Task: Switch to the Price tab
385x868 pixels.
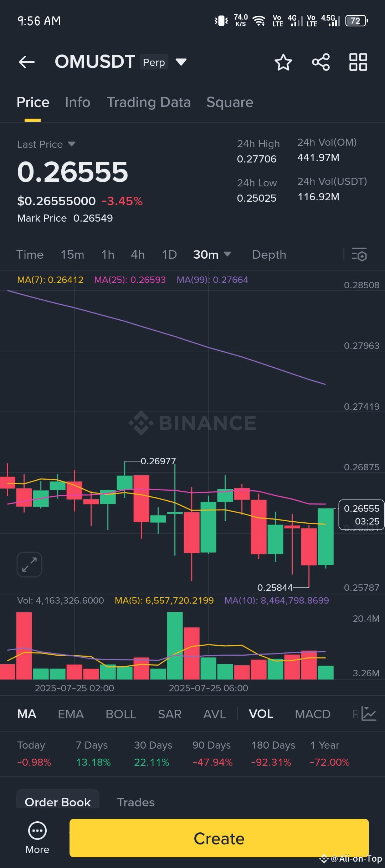Action: (x=33, y=102)
